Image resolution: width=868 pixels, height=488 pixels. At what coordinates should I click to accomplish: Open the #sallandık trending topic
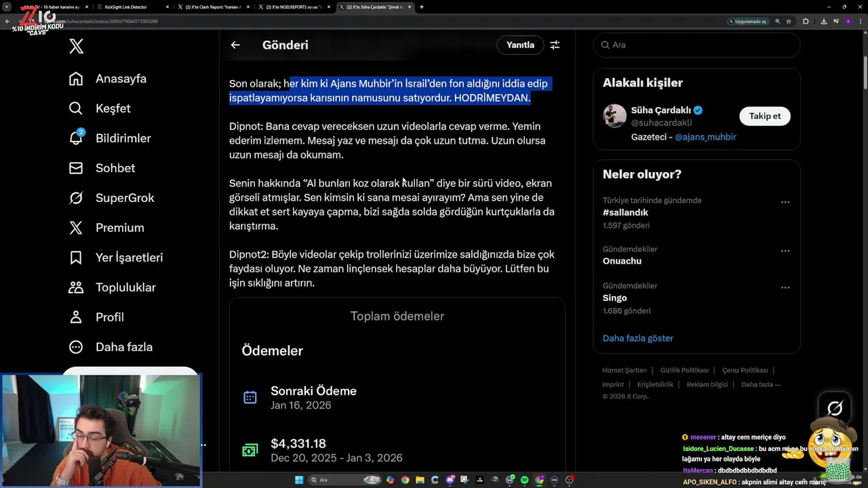coord(625,213)
